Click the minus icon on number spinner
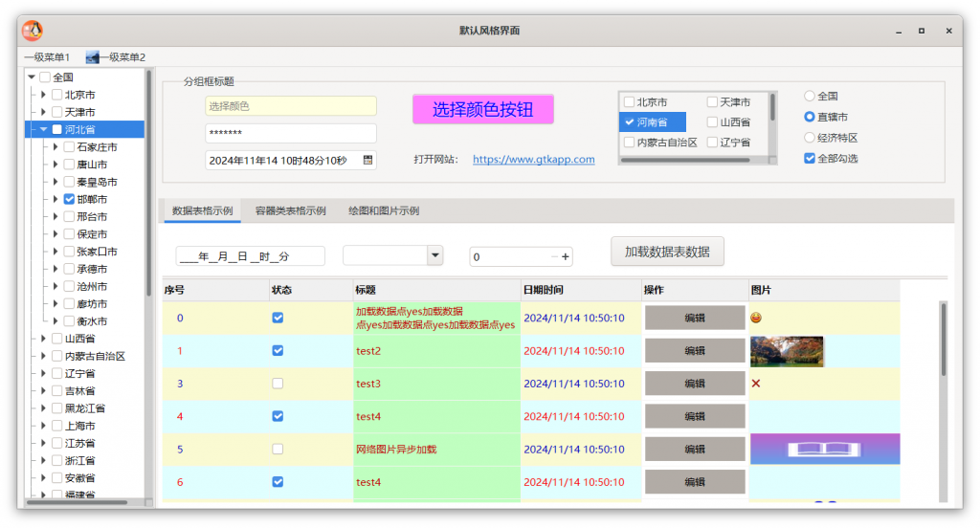The image size is (980, 528). [554, 256]
